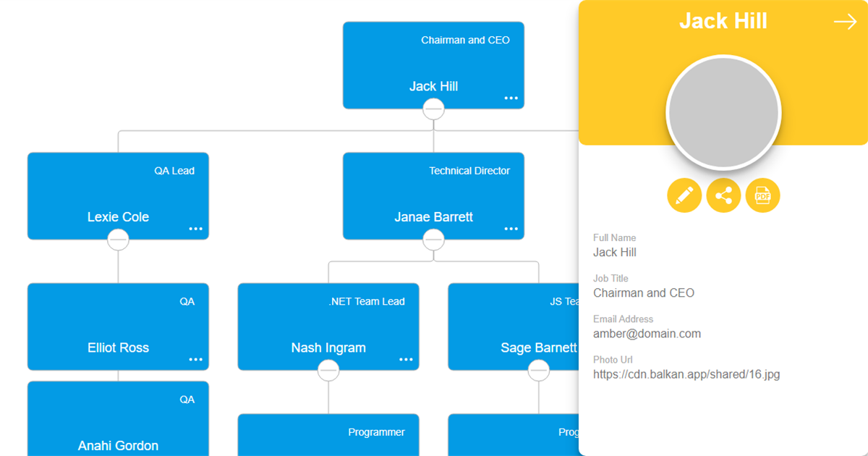Edit Jack Hill's details with the pencil icon
868x456 pixels.
coord(684,195)
